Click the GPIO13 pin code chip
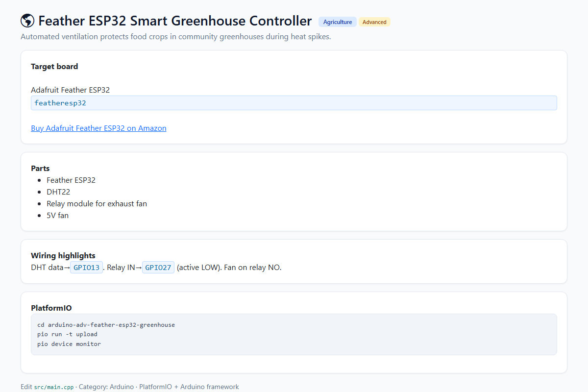 (87, 268)
